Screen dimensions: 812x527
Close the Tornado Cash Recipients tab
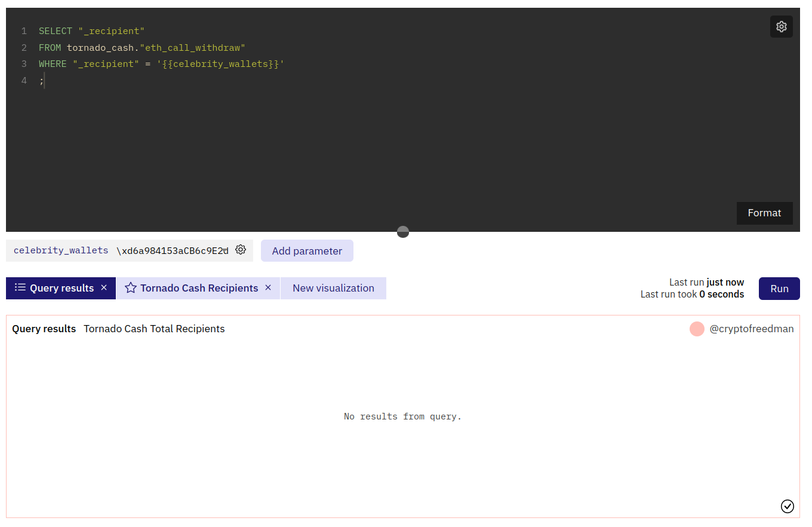click(268, 288)
